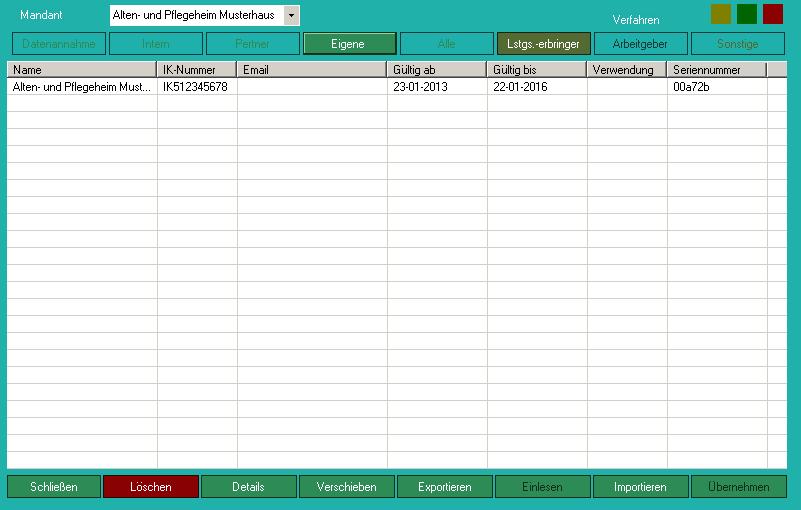Sort by the Gültig bis column header
The image size is (801, 510).
[536, 69]
